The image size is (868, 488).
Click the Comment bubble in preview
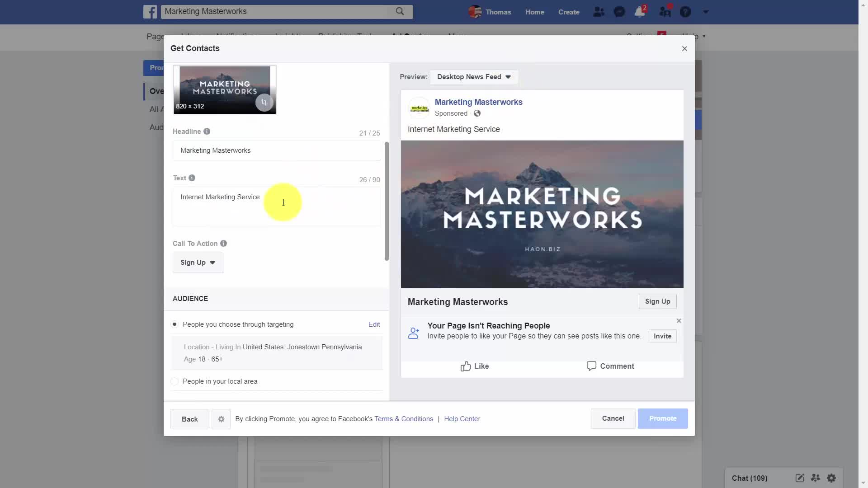click(610, 366)
